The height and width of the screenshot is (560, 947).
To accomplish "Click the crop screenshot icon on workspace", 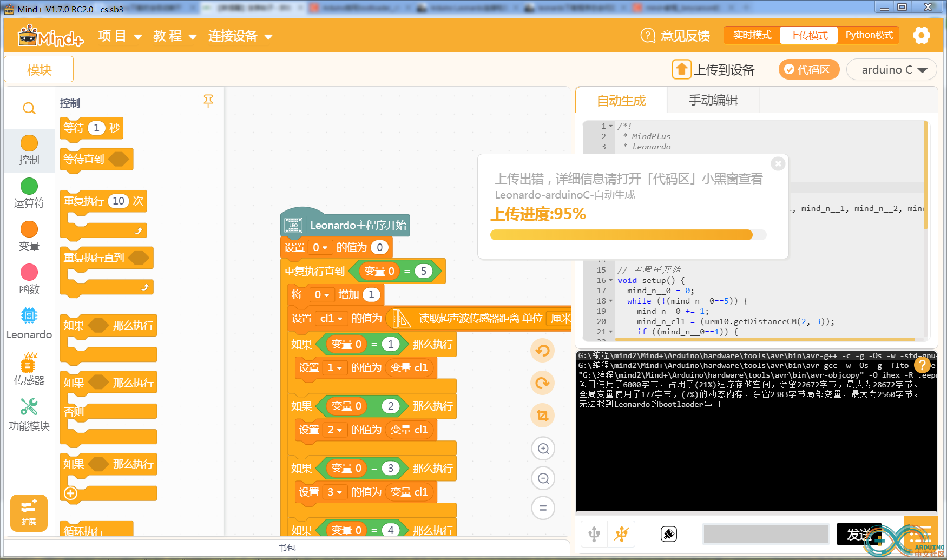I will pyautogui.click(x=543, y=416).
